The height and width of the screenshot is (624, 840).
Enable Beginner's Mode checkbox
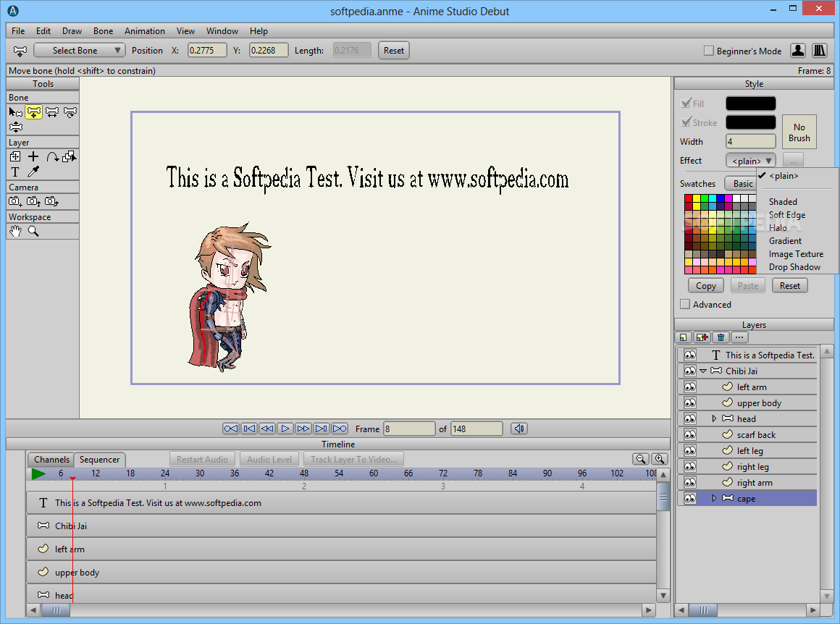(x=709, y=51)
